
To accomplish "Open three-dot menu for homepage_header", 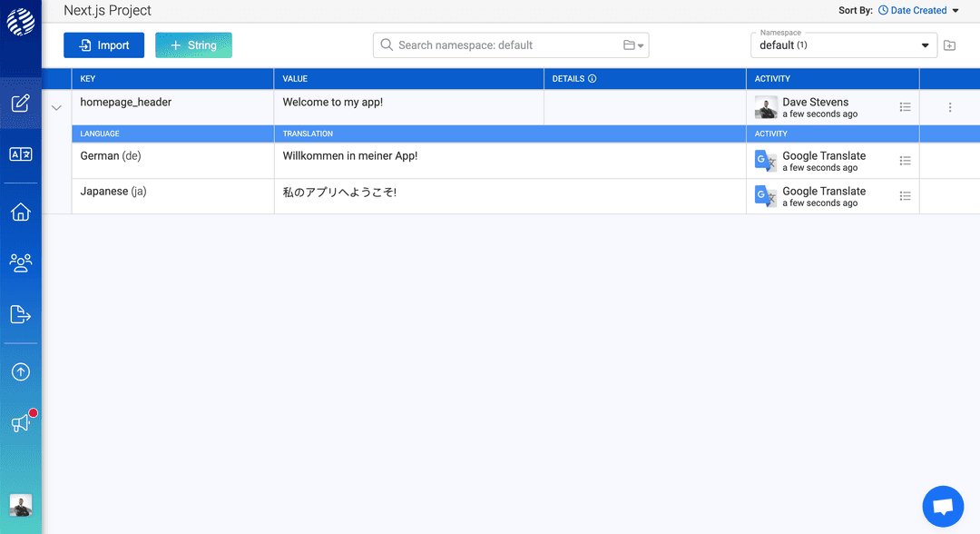I will click(950, 107).
